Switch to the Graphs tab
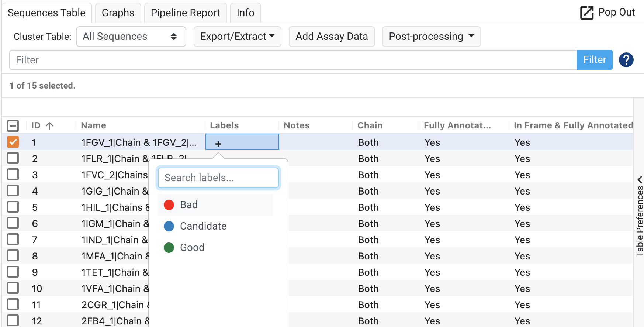Image resolution: width=644 pixels, height=327 pixels. coord(118,13)
